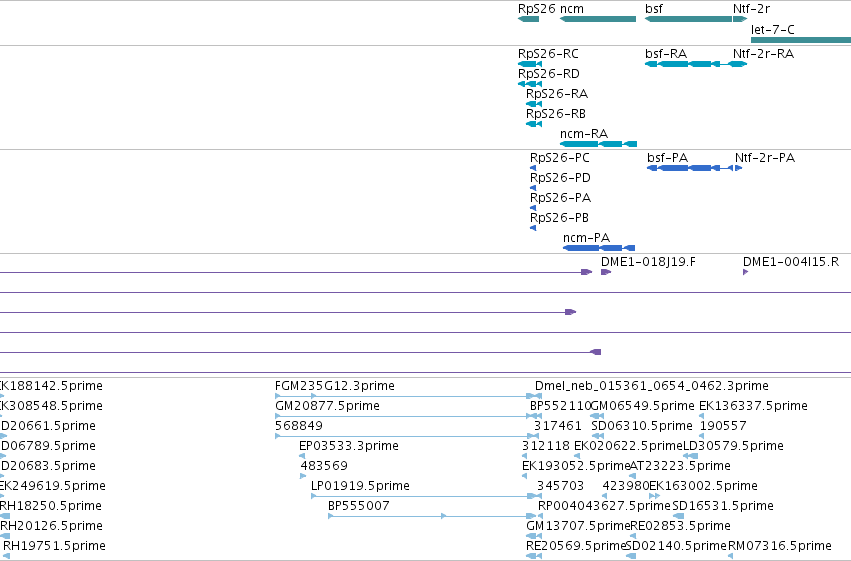The width and height of the screenshot is (851, 561).
Task: Click the RH18250.5prime EST label
Action: [50, 506]
